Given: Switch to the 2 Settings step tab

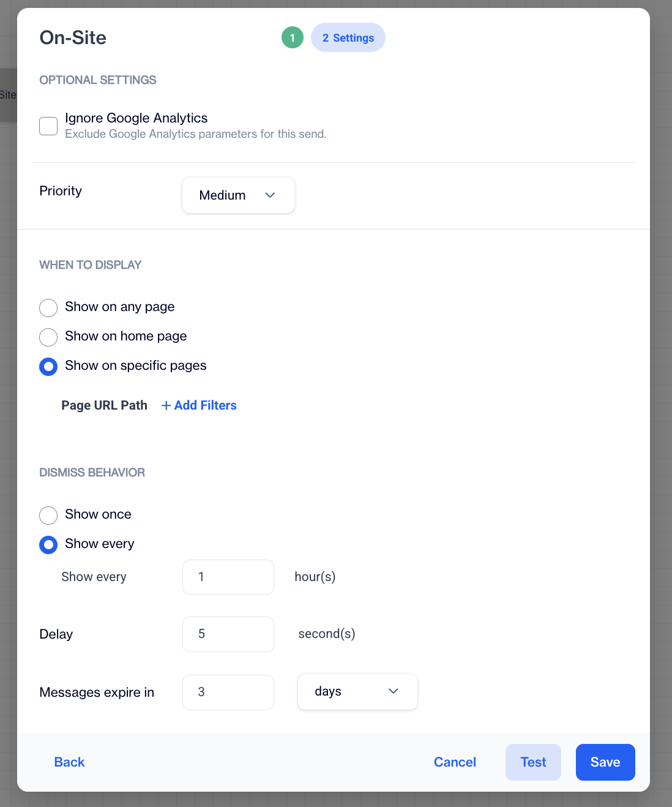Looking at the screenshot, I should pos(348,38).
